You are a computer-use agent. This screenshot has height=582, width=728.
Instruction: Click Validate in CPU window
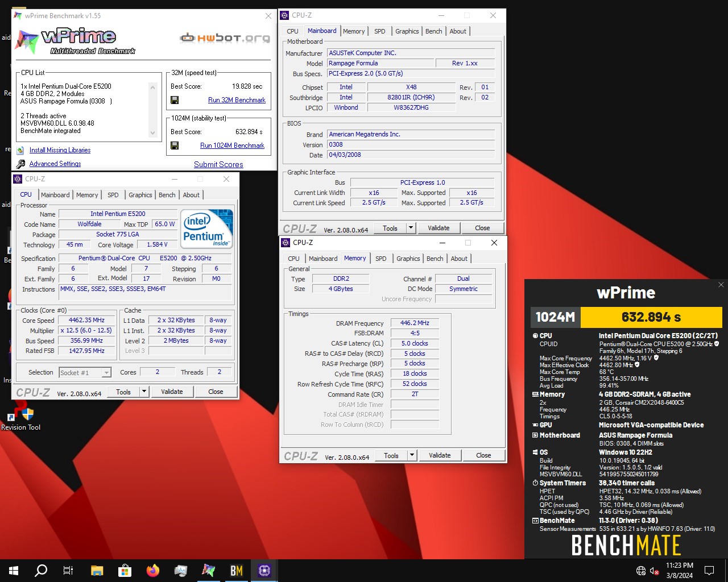pyautogui.click(x=172, y=392)
